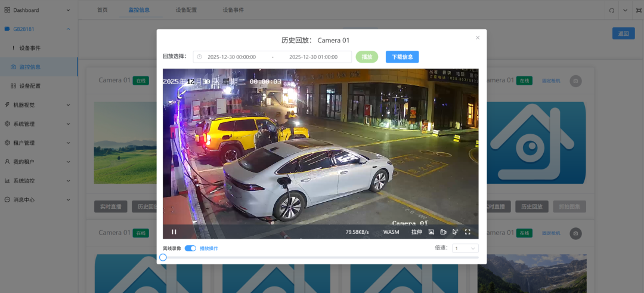The width and height of the screenshot is (644, 293).
Task: Close the 历史回放 dialog
Action: [477, 38]
